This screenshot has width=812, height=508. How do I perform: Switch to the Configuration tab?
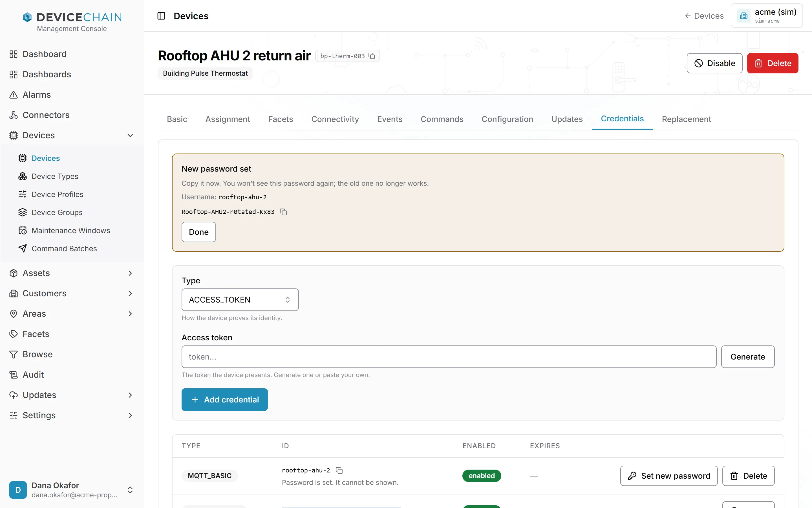[507, 119]
